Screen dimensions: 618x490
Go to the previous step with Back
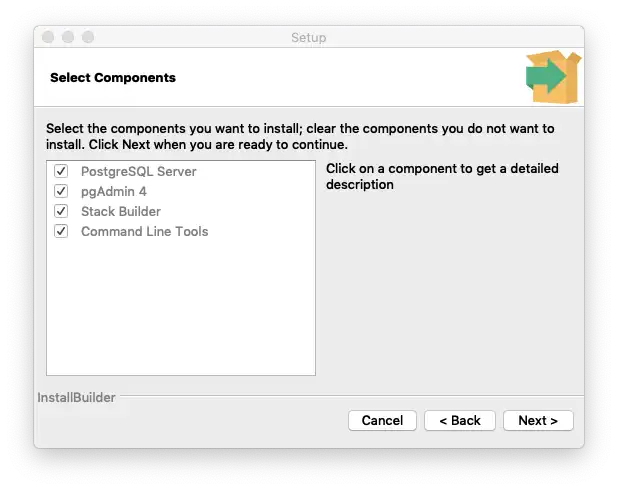(460, 421)
